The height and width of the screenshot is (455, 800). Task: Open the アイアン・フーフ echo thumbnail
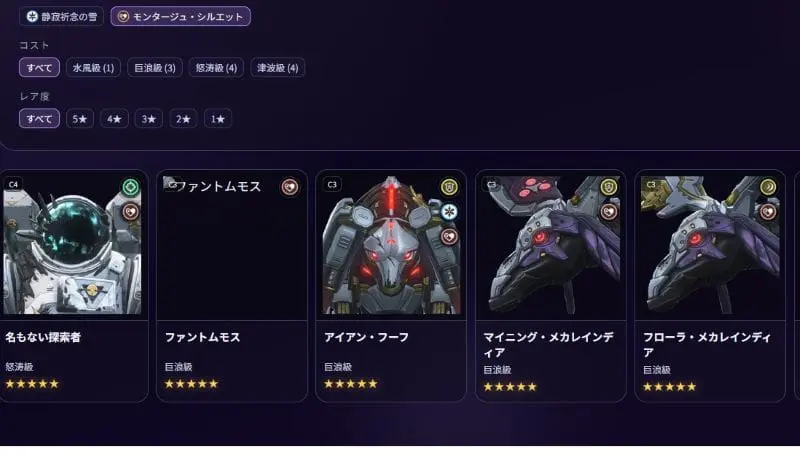[x=391, y=245]
